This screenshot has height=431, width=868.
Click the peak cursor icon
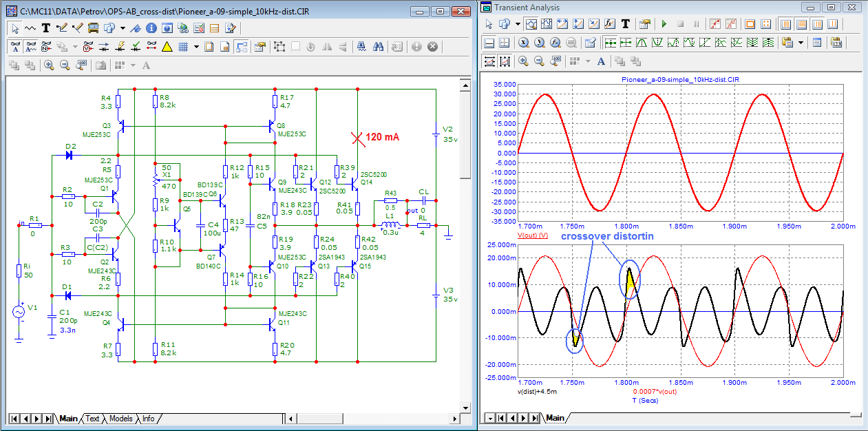coord(642,43)
